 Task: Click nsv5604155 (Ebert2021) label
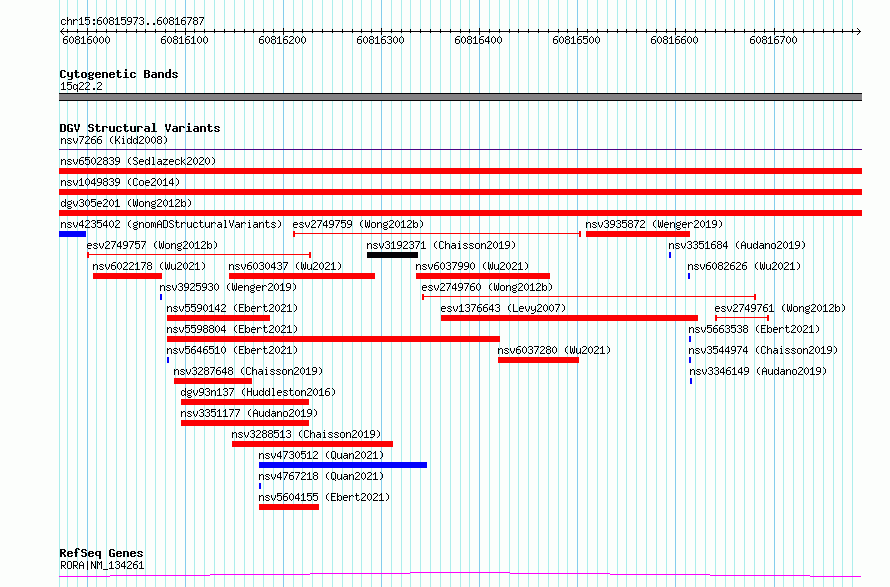coord(324,497)
